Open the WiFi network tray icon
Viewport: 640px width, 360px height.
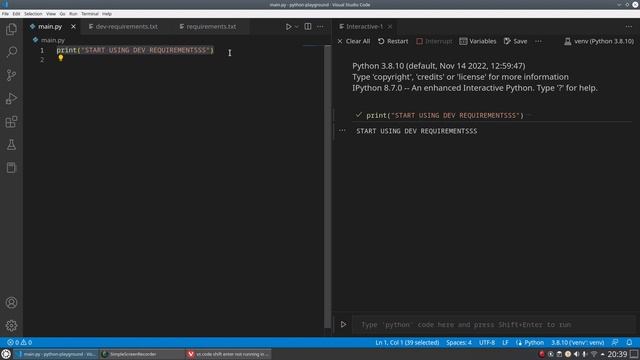[594, 354]
